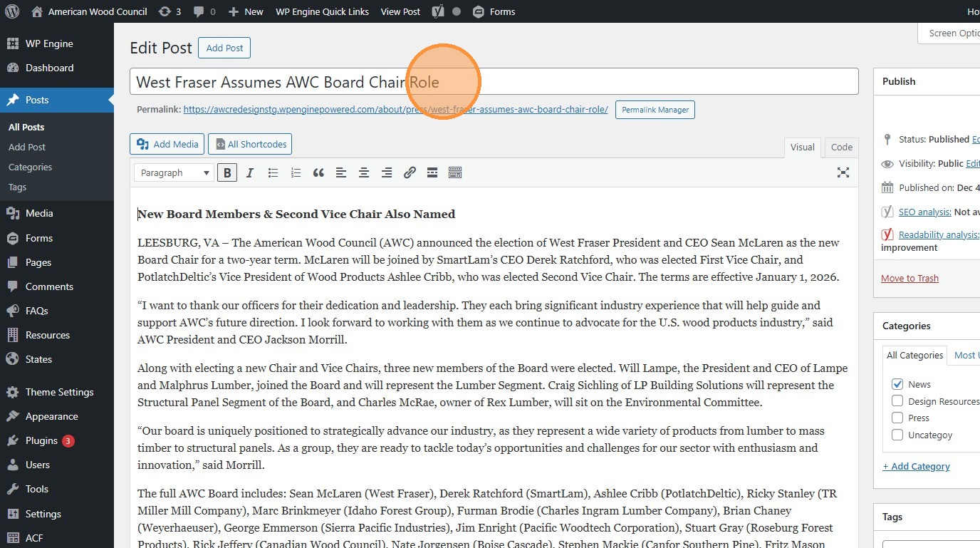Open Categories submenu under Posts
Viewport: 980px width, 548px height.
[x=31, y=167]
